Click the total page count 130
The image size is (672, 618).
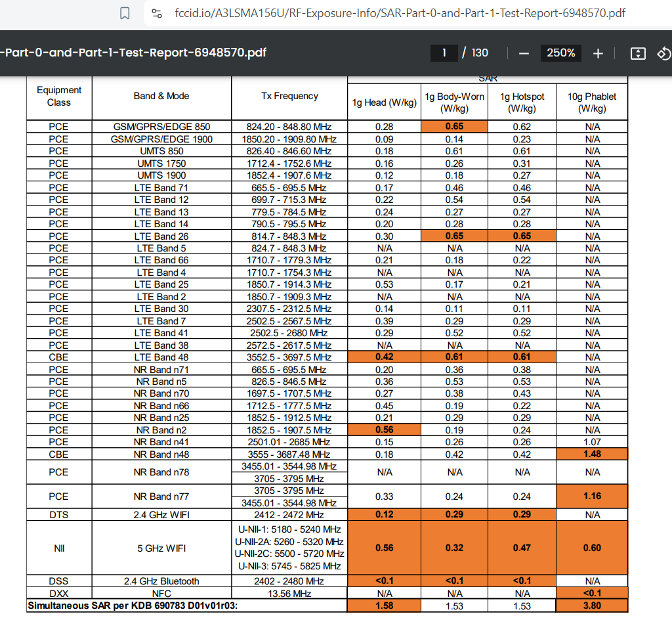pos(480,53)
